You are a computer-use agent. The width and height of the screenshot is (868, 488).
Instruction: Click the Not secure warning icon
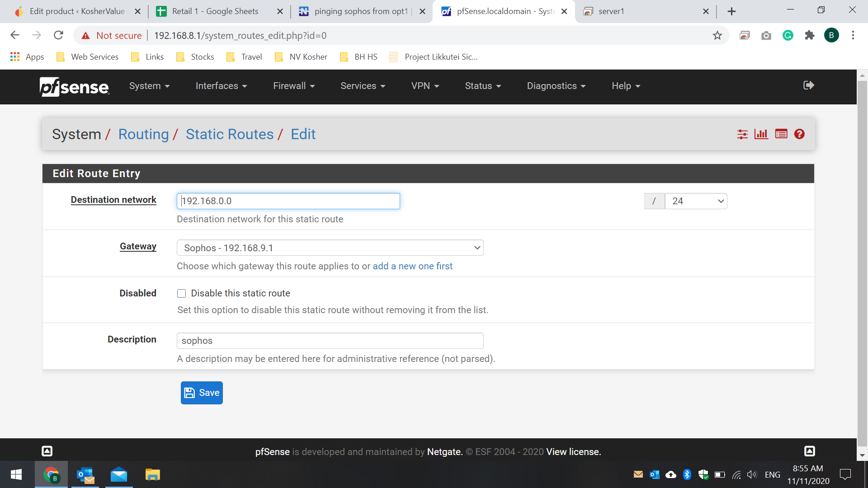(x=85, y=35)
